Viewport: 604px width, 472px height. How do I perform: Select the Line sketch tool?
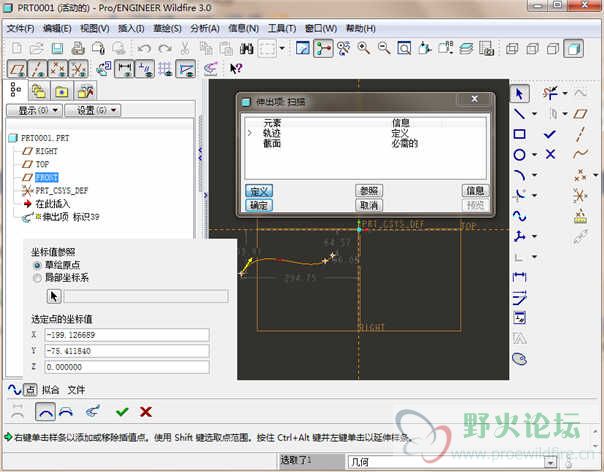point(520,114)
